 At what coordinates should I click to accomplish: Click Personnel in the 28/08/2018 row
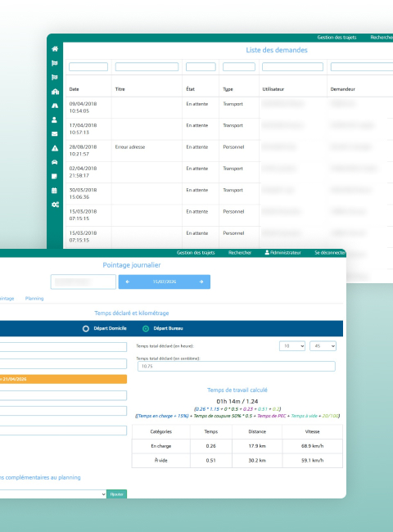pos(233,147)
